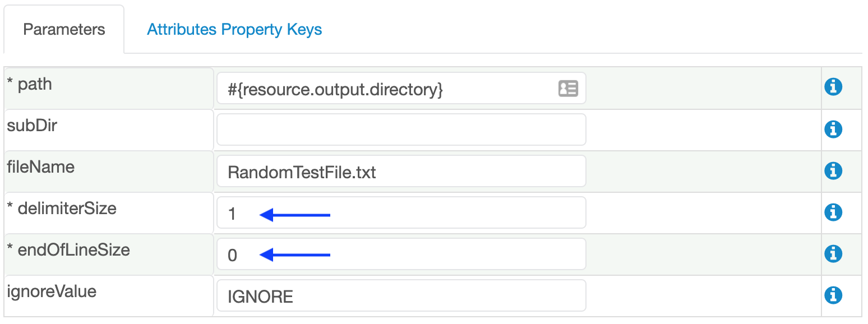
Task: View info for the endOfLineSize parameter
Action: point(833,253)
